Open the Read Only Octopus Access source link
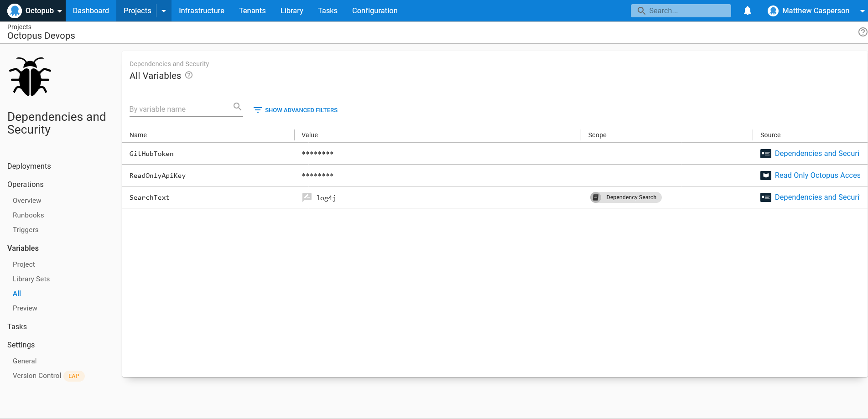Viewport: 868px width, 419px height. click(817, 176)
